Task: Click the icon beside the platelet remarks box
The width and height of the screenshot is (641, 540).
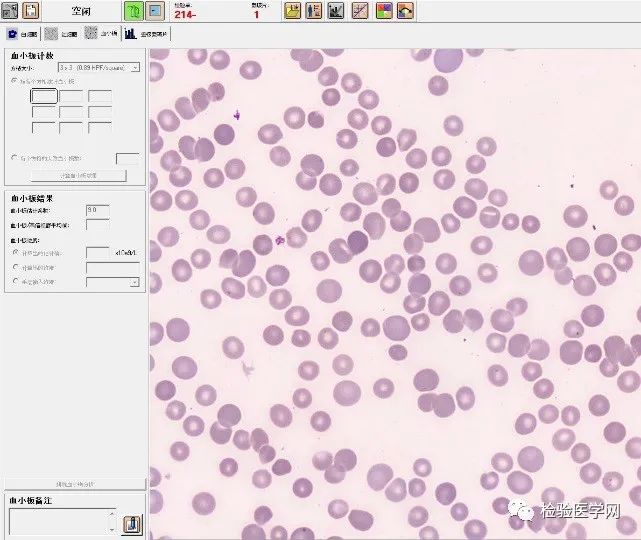Action: coord(133,523)
